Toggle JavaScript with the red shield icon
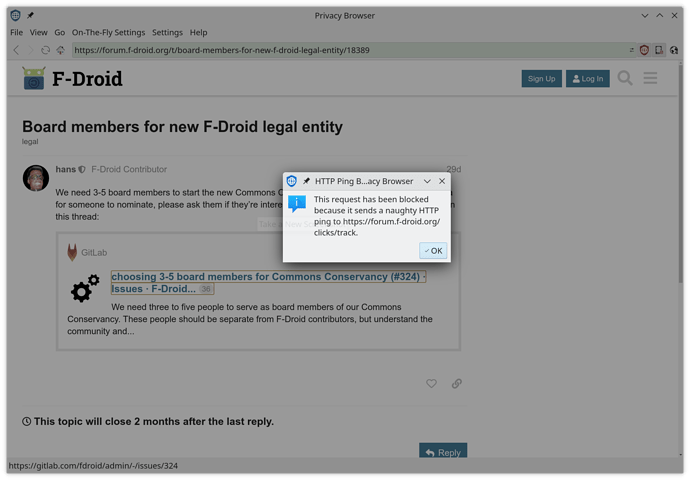This screenshot has width=690, height=480. 644,50
